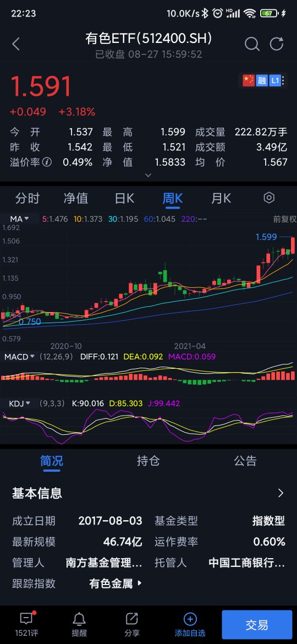Switch to the 分时 chart tab
This screenshot has width=297, height=644.
point(27,199)
